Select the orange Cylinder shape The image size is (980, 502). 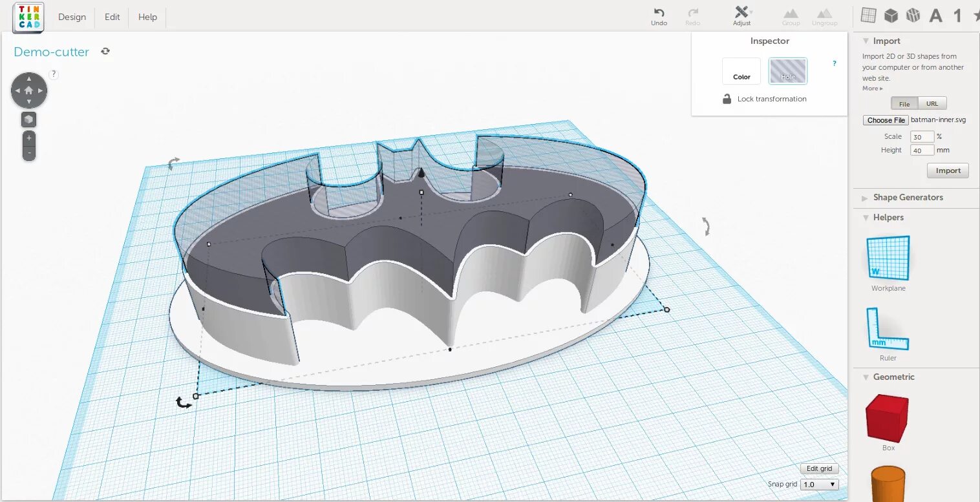tap(888, 483)
